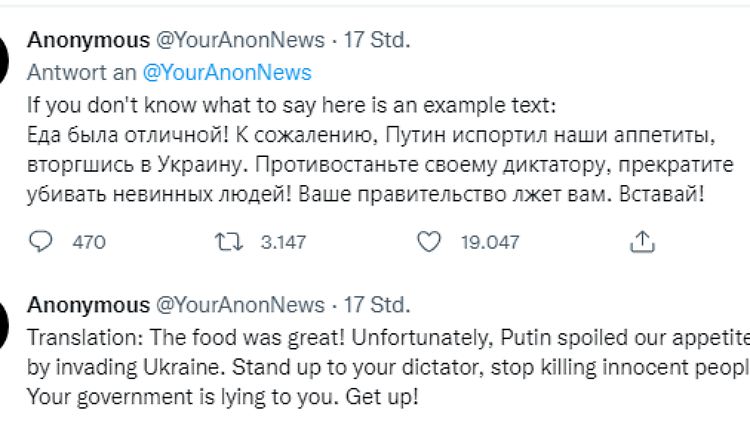
Task: Click the 470 replies count
Action: 89,242
